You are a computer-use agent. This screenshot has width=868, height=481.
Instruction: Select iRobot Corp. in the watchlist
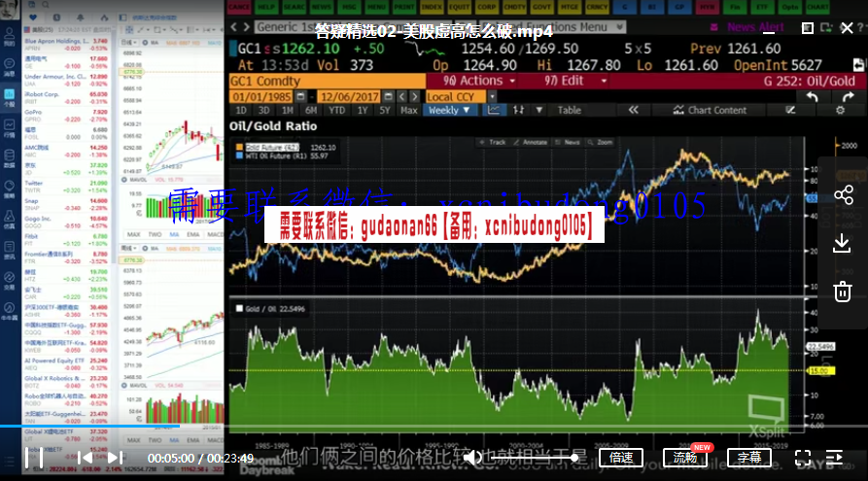[x=66, y=97]
